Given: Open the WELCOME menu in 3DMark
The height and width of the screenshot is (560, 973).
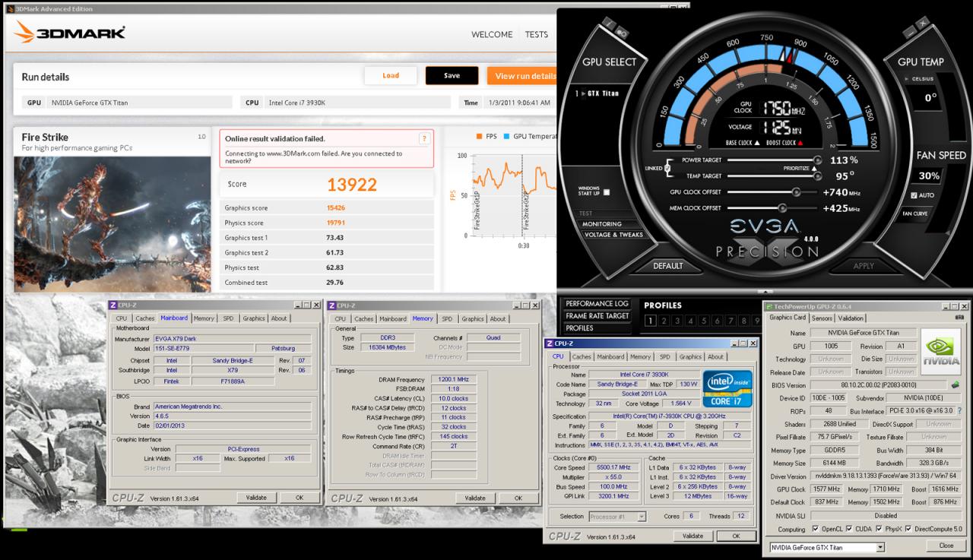Looking at the screenshot, I should pos(492,34).
